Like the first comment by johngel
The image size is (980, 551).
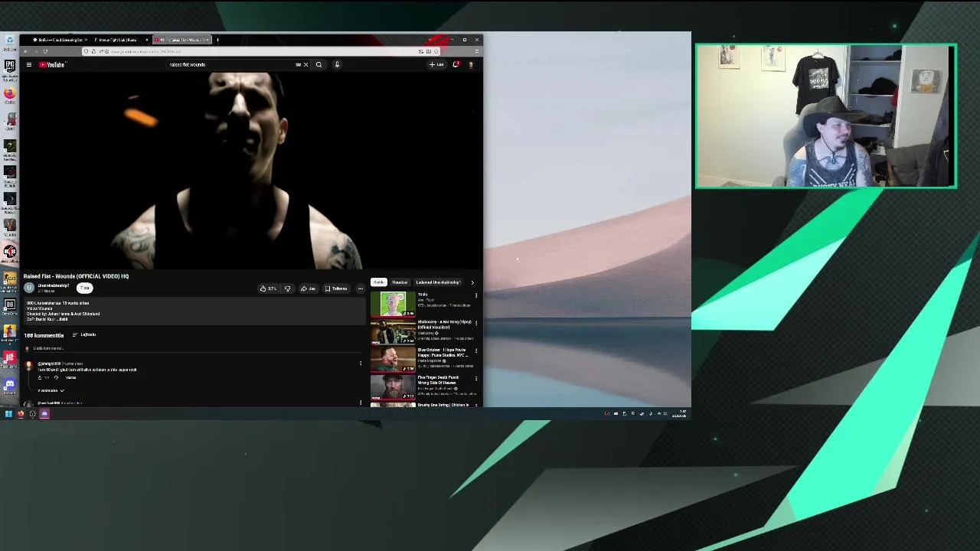coord(40,377)
